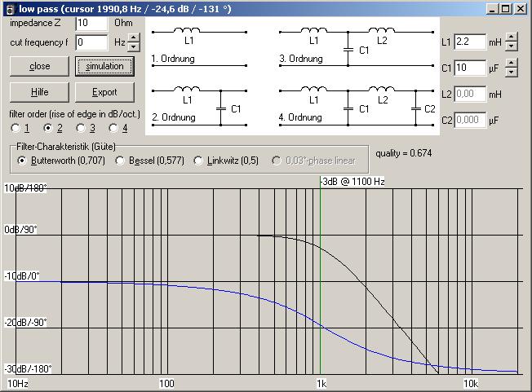The image size is (532, 392).
Task: Open the Hilfe help button
Action: pos(39,92)
